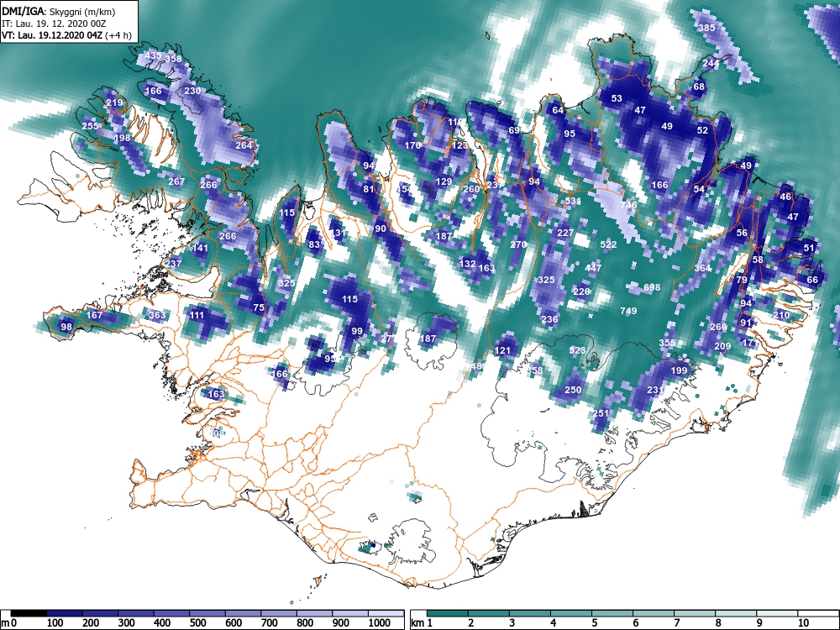The width and height of the screenshot is (840, 630).
Task: Click the visibility value 198 on the map
Action: [122, 139]
